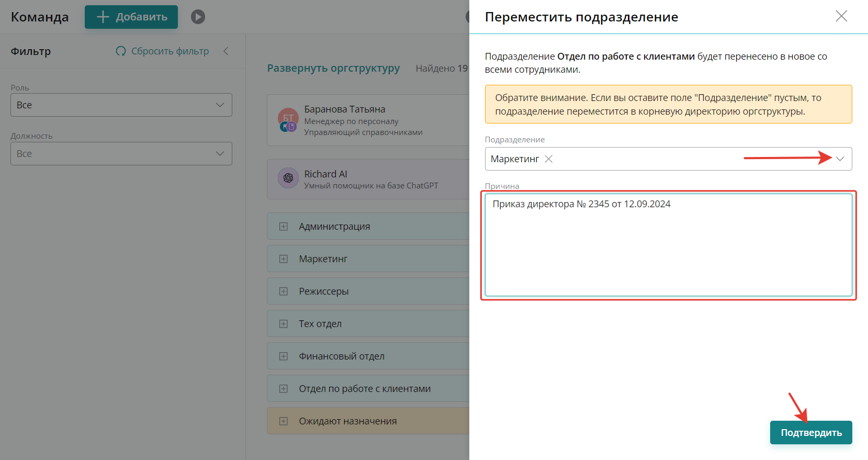This screenshot has height=460, width=868.
Task: Click the Администрация label
Action: 334,227
